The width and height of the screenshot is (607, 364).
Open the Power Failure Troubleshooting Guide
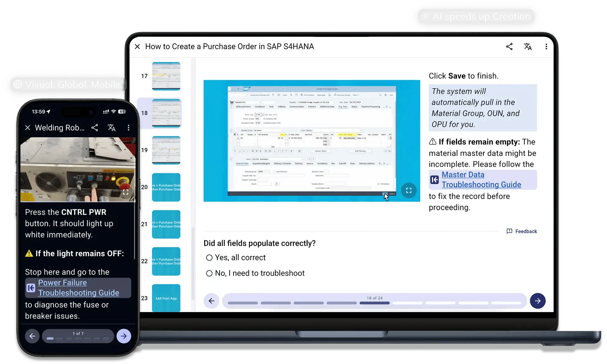(x=78, y=288)
